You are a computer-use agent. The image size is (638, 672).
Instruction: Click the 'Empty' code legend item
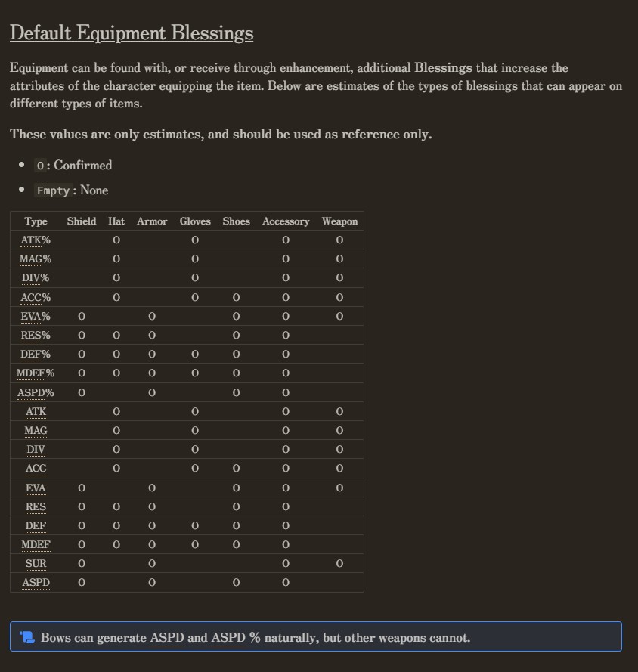(53, 190)
